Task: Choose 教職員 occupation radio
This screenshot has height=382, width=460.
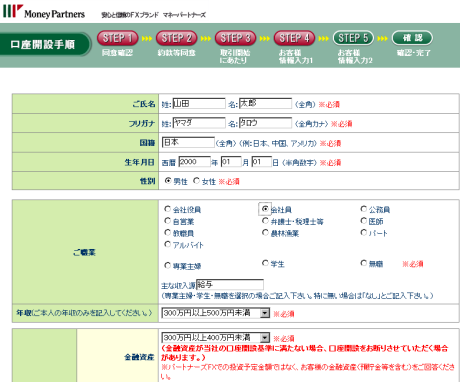Action: click(167, 232)
